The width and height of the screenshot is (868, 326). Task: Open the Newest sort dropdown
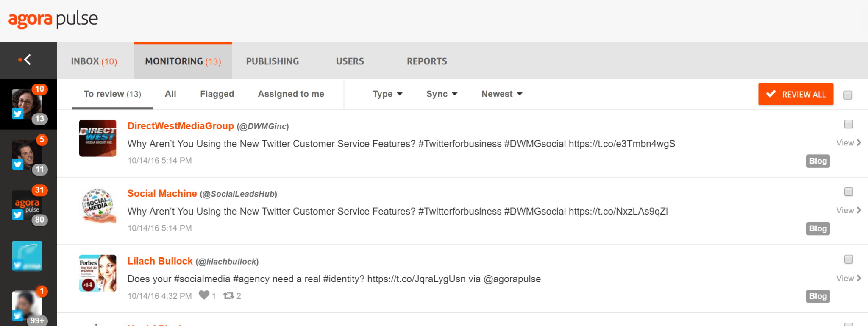pyautogui.click(x=502, y=94)
